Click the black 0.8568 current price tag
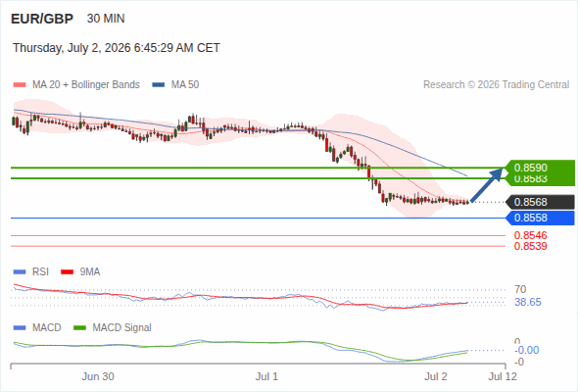 540,202
